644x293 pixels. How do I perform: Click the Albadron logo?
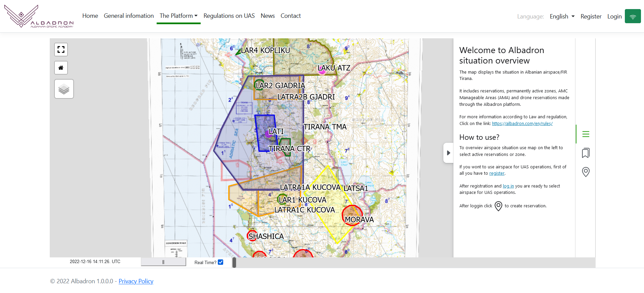pyautogui.click(x=39, y=16)
